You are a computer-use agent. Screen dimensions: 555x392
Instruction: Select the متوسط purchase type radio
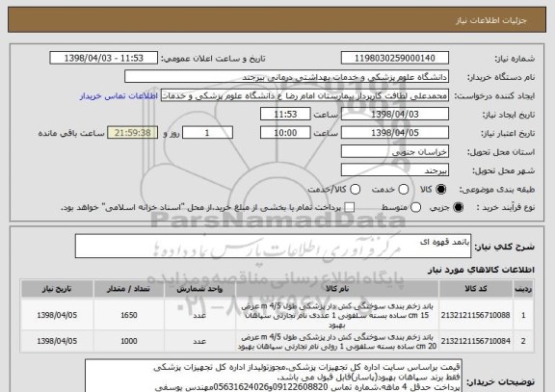(x=416, y=208)
